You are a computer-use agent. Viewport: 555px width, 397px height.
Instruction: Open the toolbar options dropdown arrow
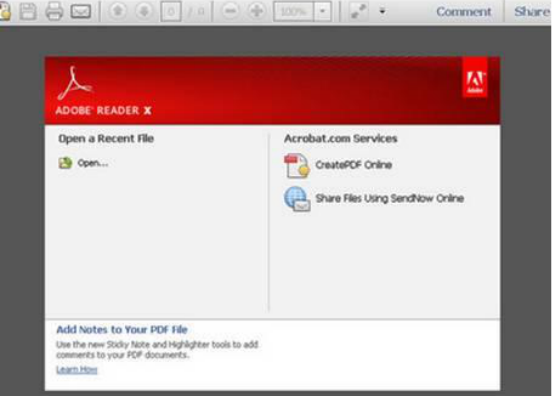[382, 11]
